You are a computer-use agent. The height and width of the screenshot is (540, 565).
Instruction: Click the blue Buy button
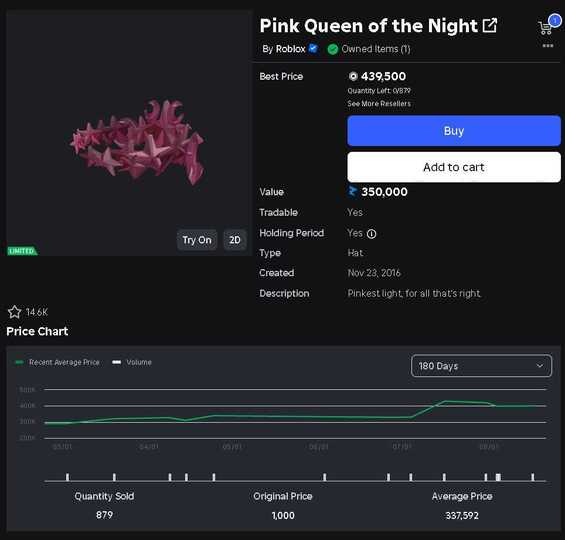pos(454,131)
